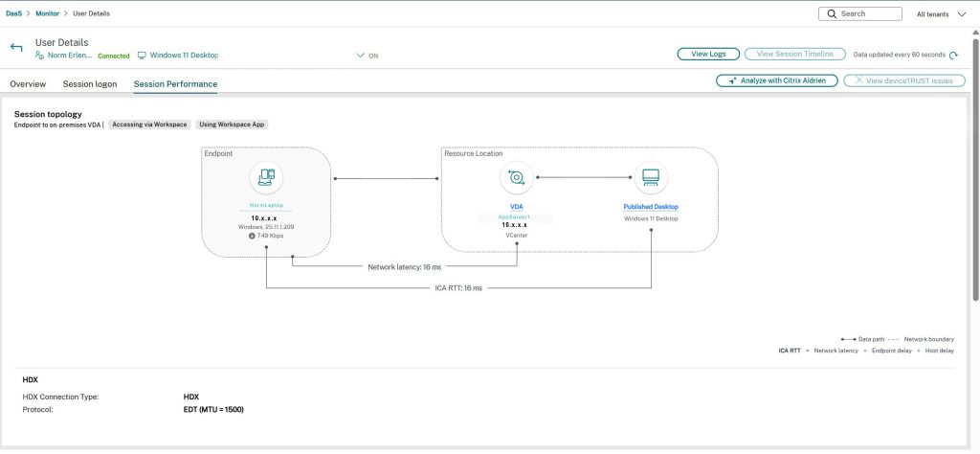Click the HDX Connection Type label
The height and width of the screenshot is (454, 980).
tap(60, 397)
